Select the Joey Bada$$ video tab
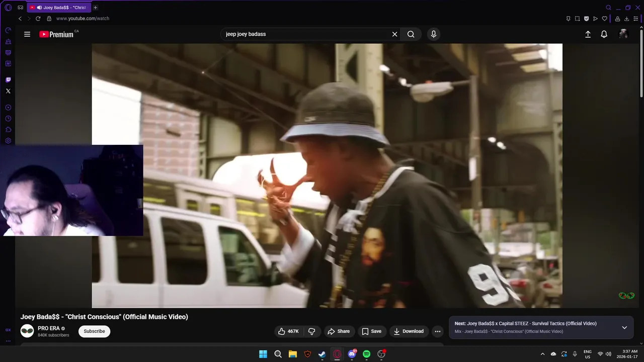Viewport: 644px width, 362px height. point(59,8)
